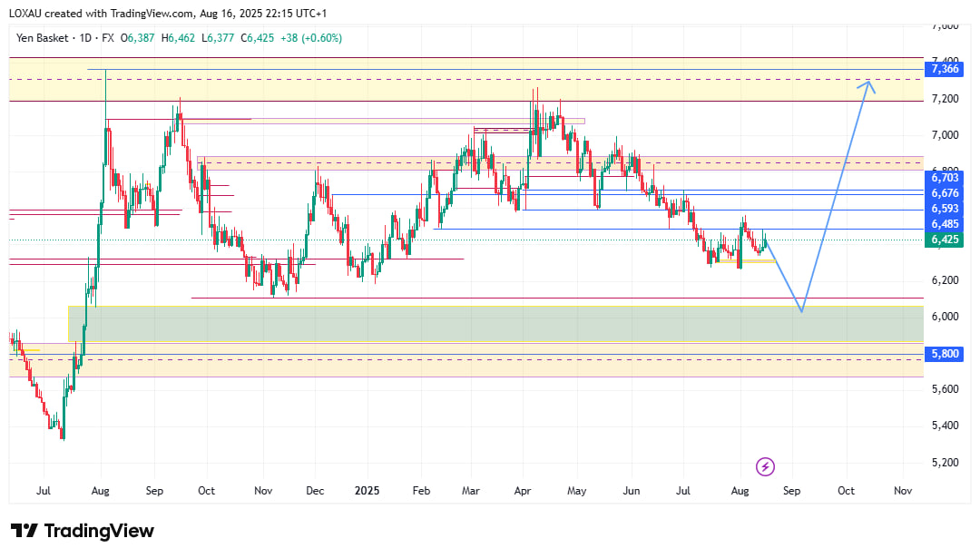Click the Dec label on the time axis

point(315,491)
